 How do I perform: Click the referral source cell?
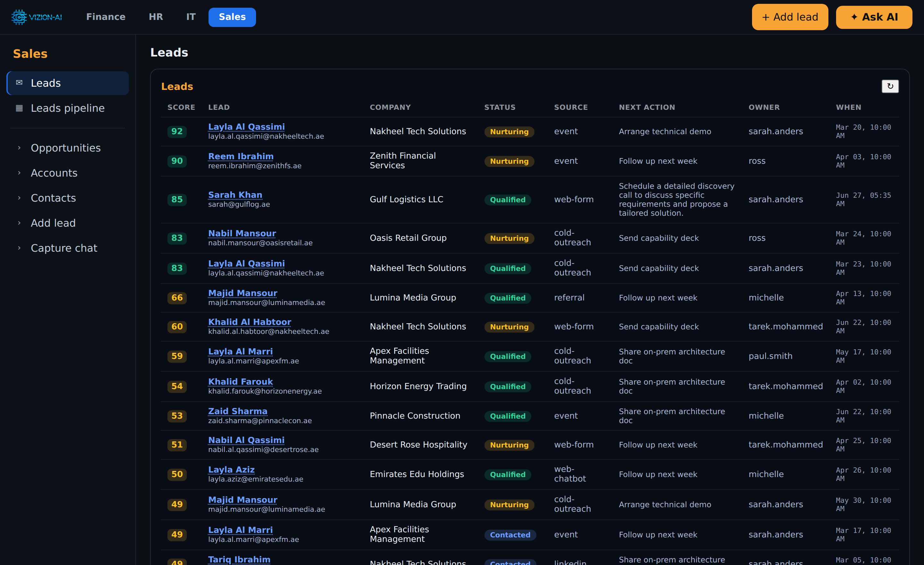[569, 298]
